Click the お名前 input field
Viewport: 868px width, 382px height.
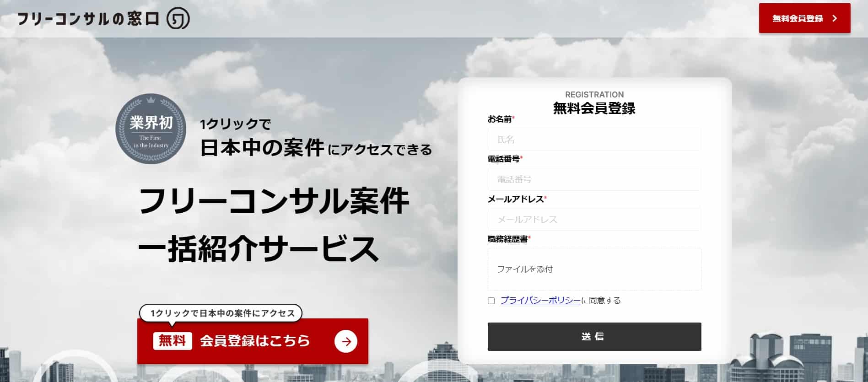[x=594, y=139]
